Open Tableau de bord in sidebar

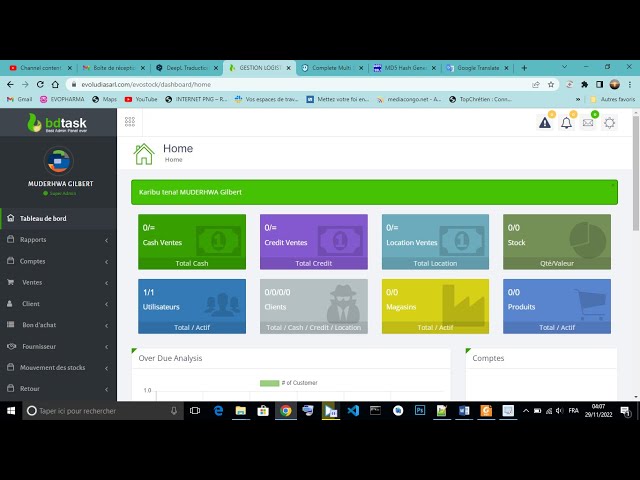point(58,218)
